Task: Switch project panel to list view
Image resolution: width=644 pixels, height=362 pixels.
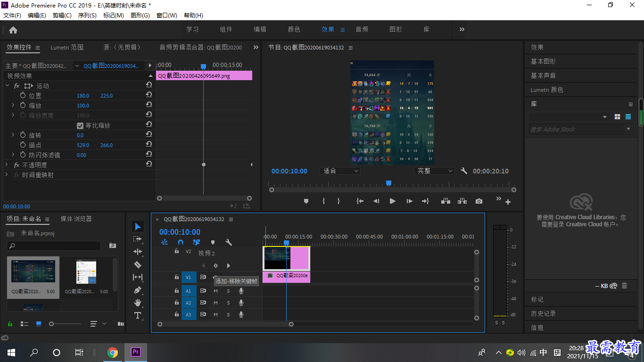Action: pos(25,324)
